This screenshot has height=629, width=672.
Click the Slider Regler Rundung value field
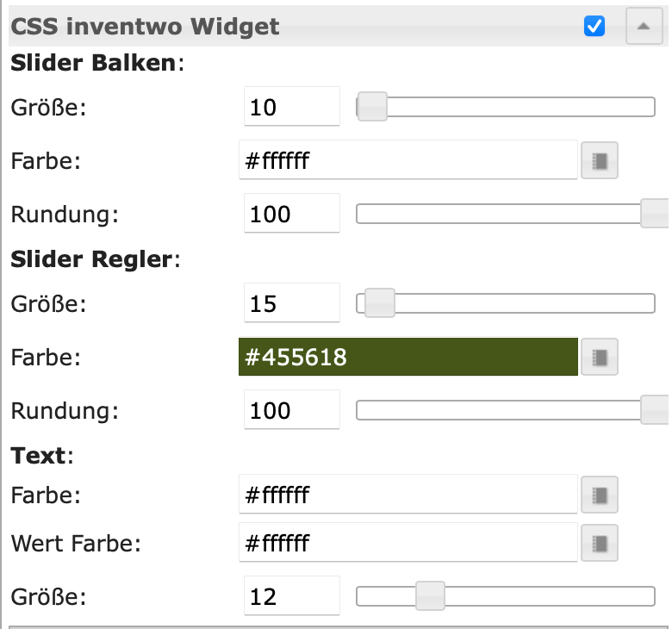click(x=292, y=410)
